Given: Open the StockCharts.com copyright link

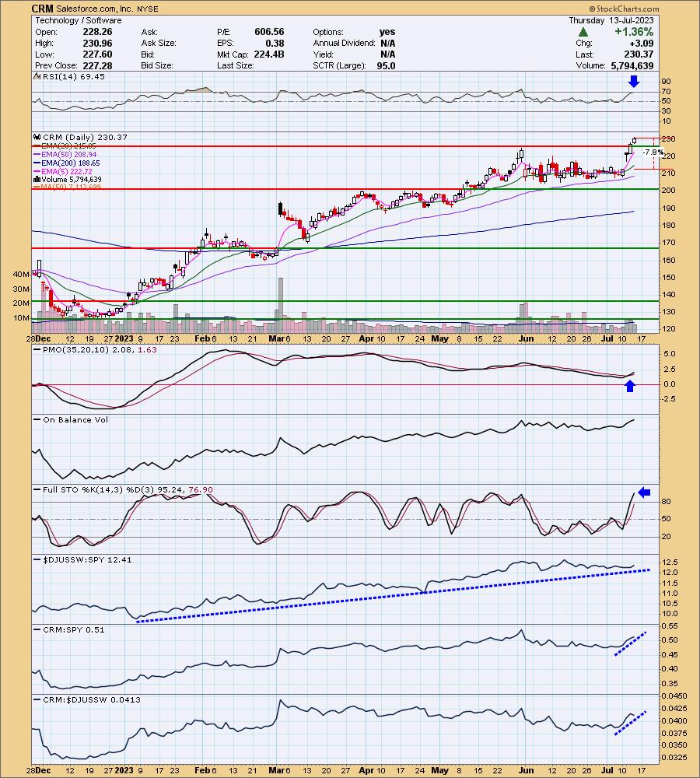Looking at the screenshot, I should (624, 9).
